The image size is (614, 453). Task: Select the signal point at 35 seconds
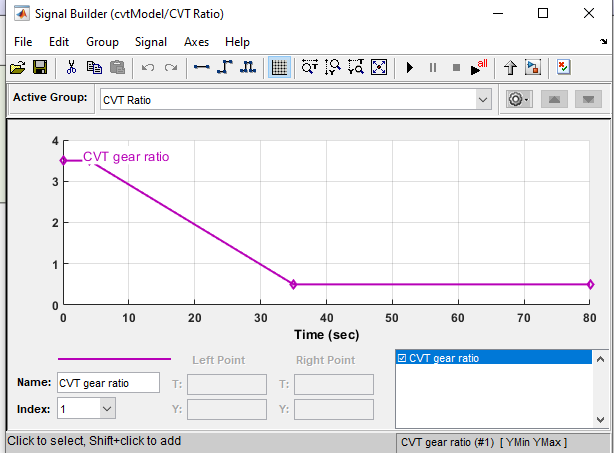click(293, 285)
